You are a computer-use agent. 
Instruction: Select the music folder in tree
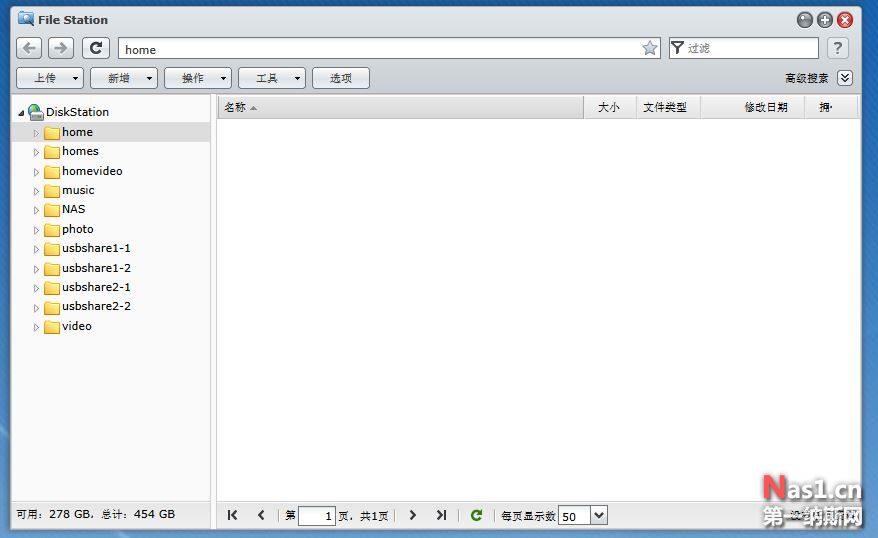[78, 190]
